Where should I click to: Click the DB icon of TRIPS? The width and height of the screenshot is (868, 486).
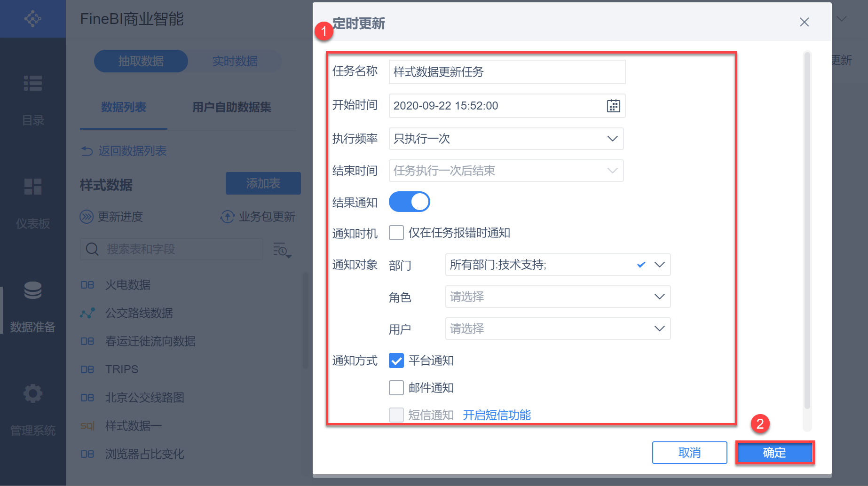pos(87,369)
